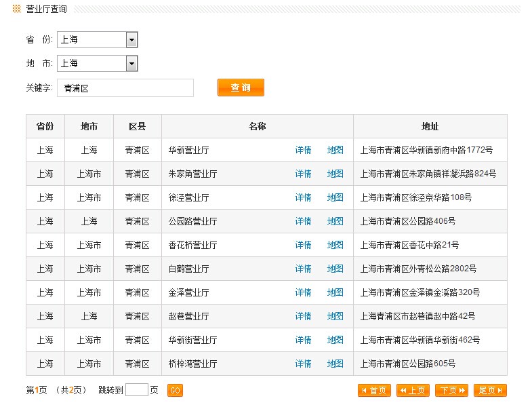Open 详情 for 朱家角营业厅
532x407 pixels.
(303, 174)
